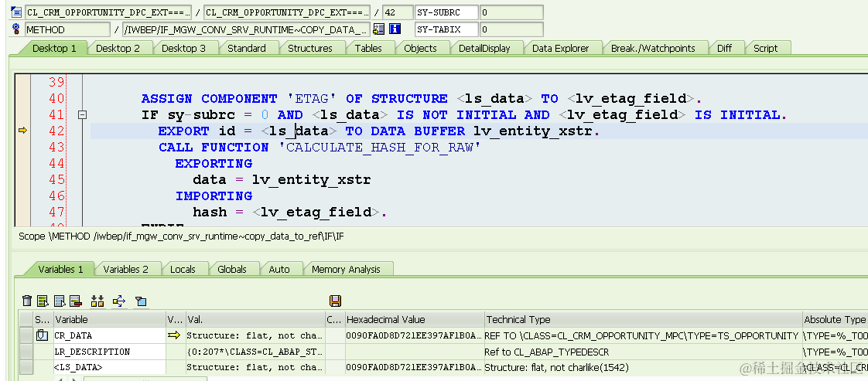Click the first green list icon beside the trash can
The image size is (868, 381).
coord(43,301)
